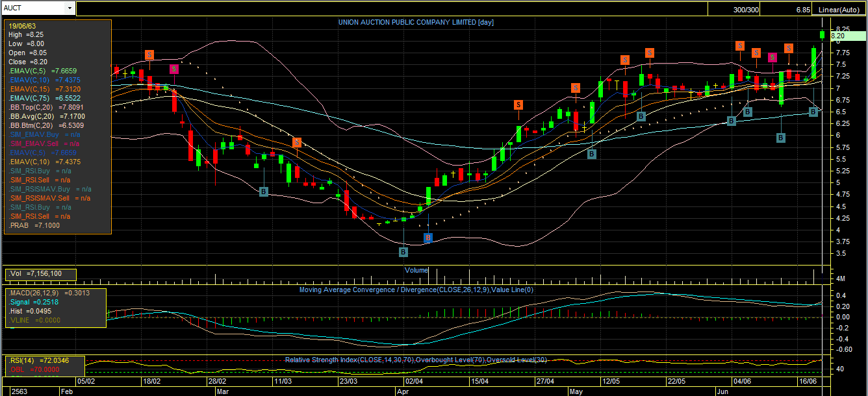Click the .BB.Avg(C,20) =7.1700 legend entry

tap(46, 116)
